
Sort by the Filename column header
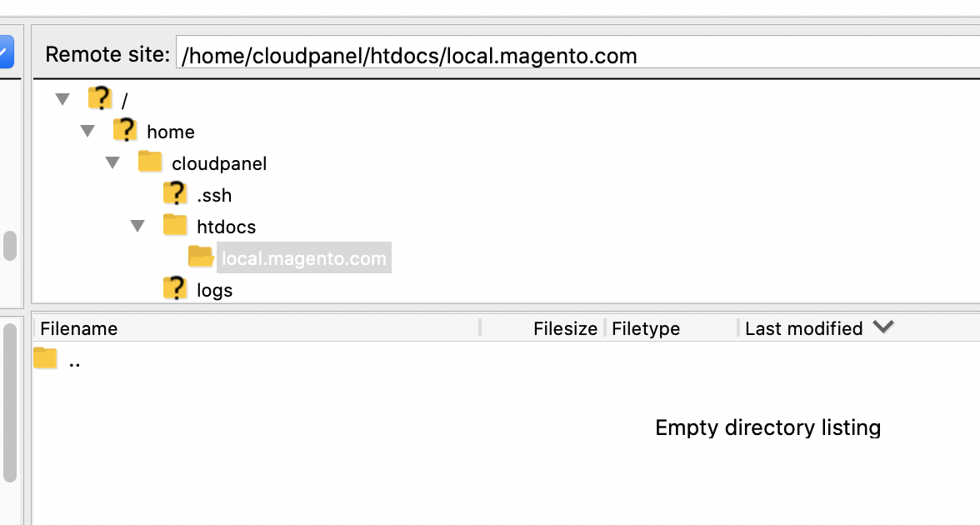click(79, 328)
